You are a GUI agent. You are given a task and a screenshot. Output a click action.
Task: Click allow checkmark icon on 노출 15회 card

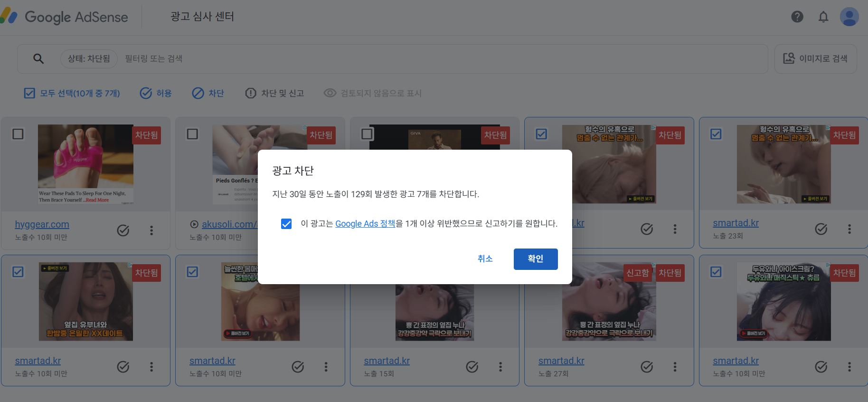472,367
